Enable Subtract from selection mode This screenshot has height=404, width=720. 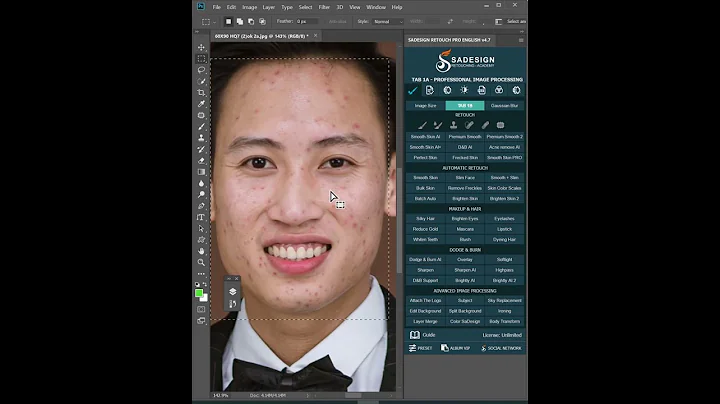pos(251,22)
